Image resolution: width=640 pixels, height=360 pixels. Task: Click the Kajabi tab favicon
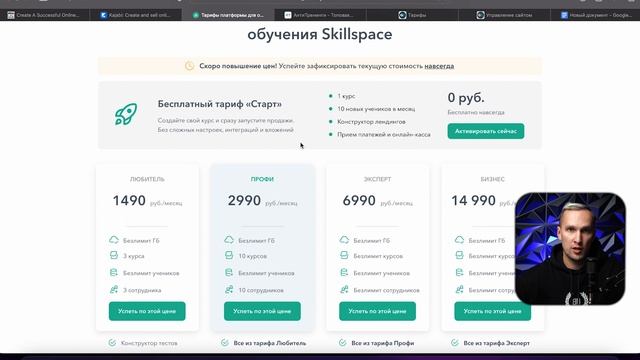[104, 15]
